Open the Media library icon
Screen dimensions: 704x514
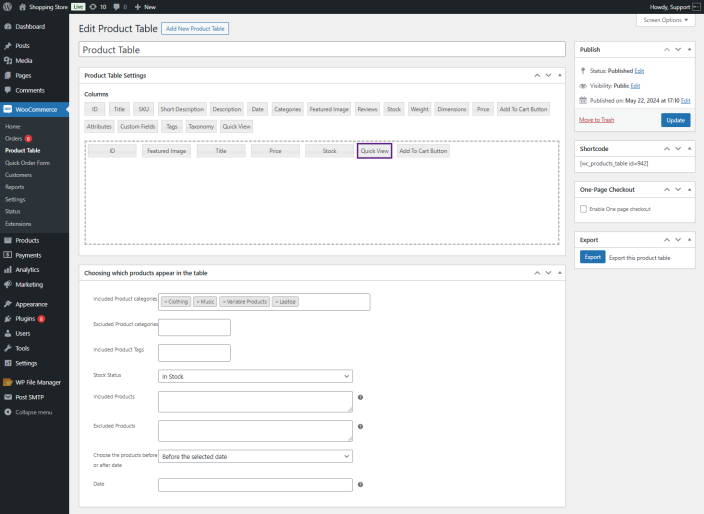tap(8, 61)
